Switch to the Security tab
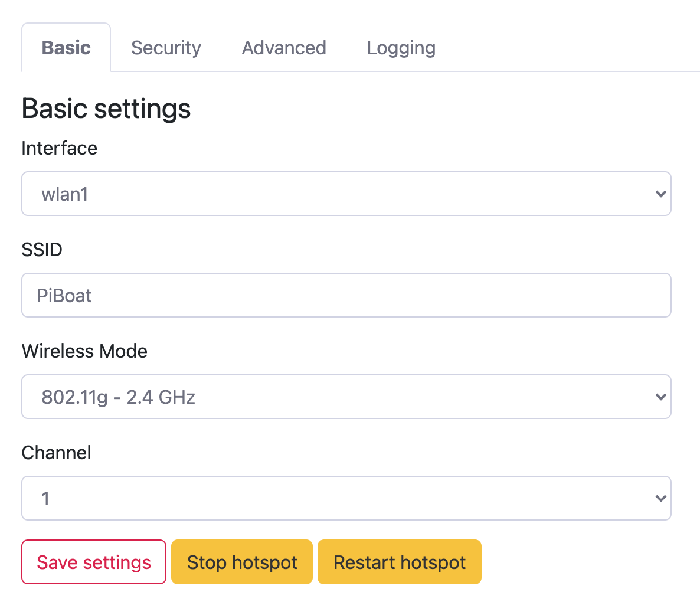The height and width of the screenshot is (602, 700). click(x=166, y=48)
